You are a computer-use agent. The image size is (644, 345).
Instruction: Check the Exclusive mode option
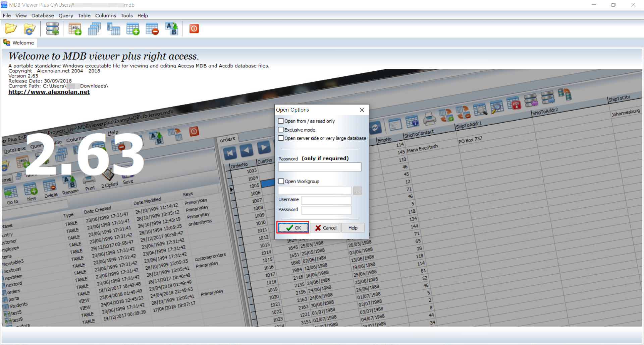coord(281,130)
